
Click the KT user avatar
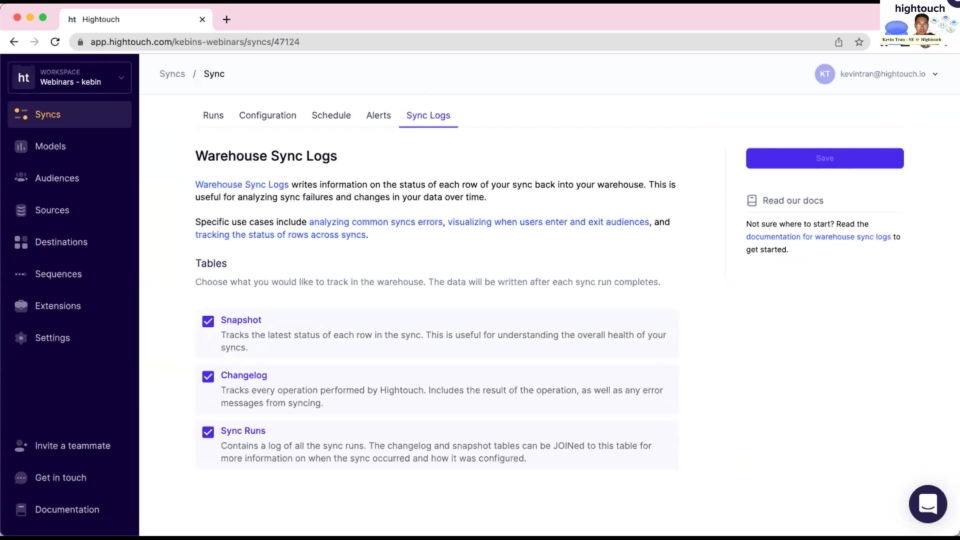[x=824, y=74]
